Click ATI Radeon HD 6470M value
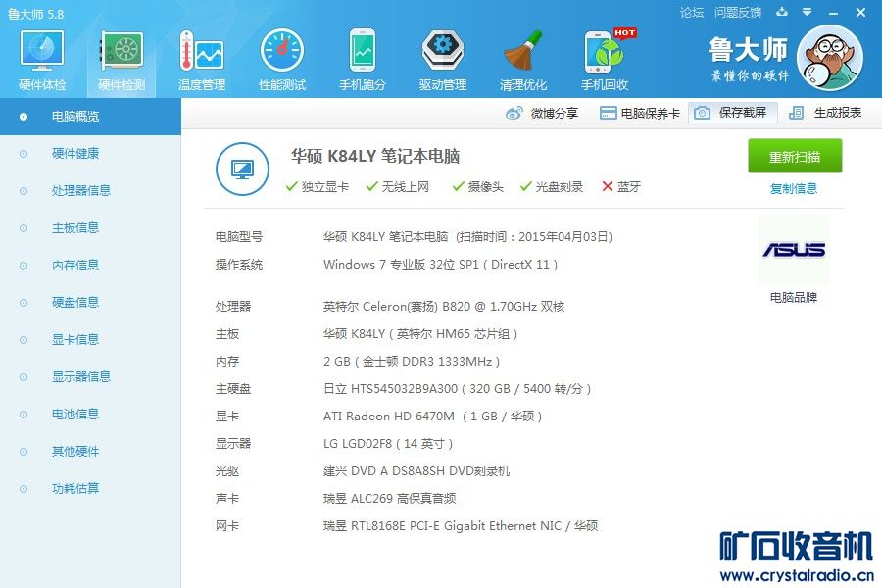This screenshot has height=588, width=882. (x=432, y=416)
